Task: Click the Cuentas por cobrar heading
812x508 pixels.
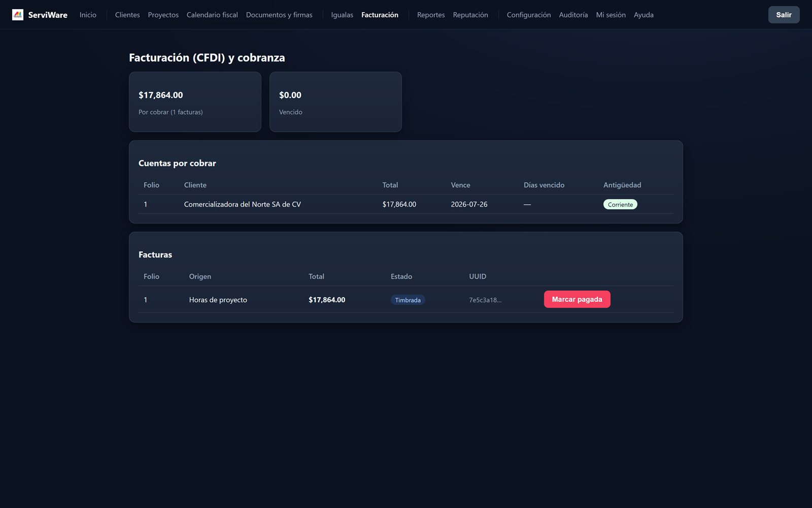Action: point(177,163)
